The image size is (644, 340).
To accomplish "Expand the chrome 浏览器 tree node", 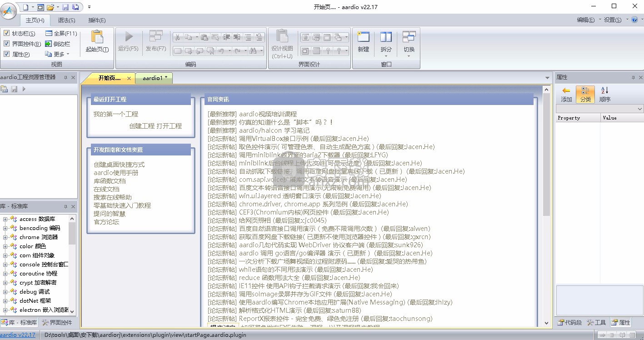I will click(x=5, y=237).
